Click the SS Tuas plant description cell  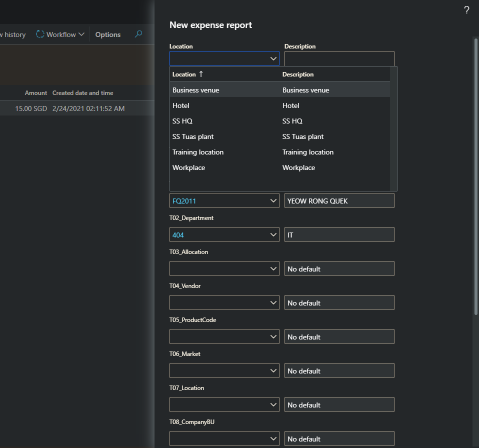(303, 137)
